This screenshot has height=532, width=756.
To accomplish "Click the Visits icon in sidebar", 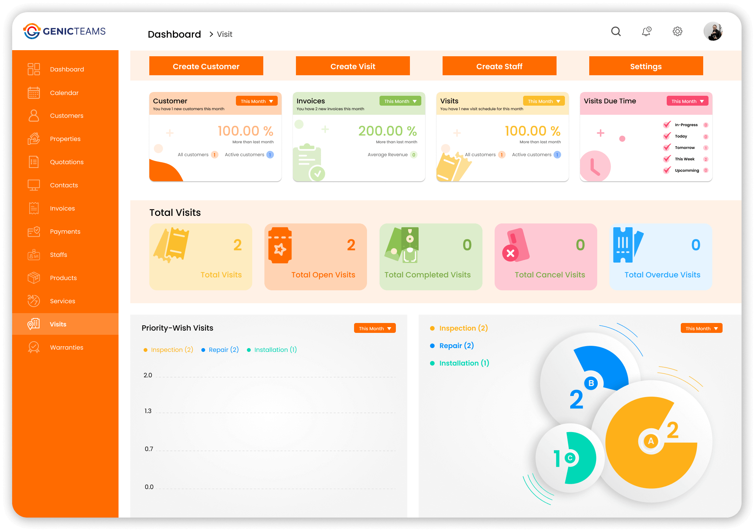I will point(33,324).
